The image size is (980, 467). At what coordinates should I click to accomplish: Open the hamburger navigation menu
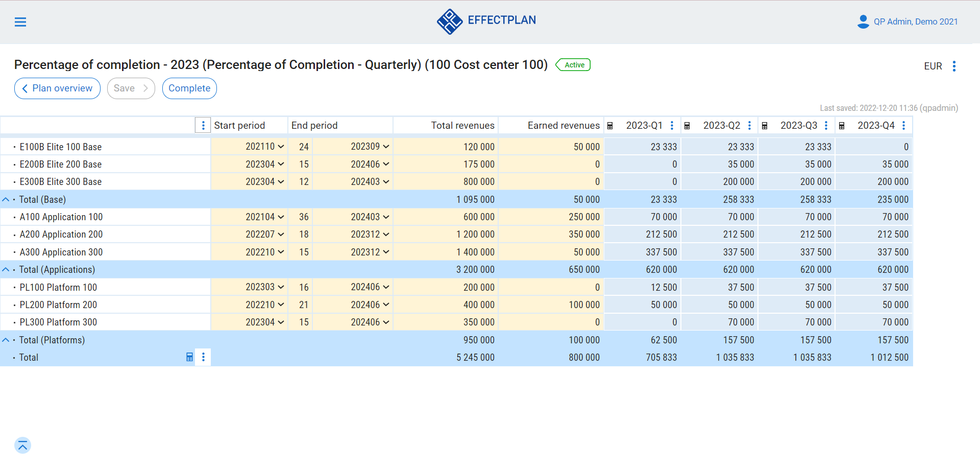pyautogui.click(x=20, y=22)
